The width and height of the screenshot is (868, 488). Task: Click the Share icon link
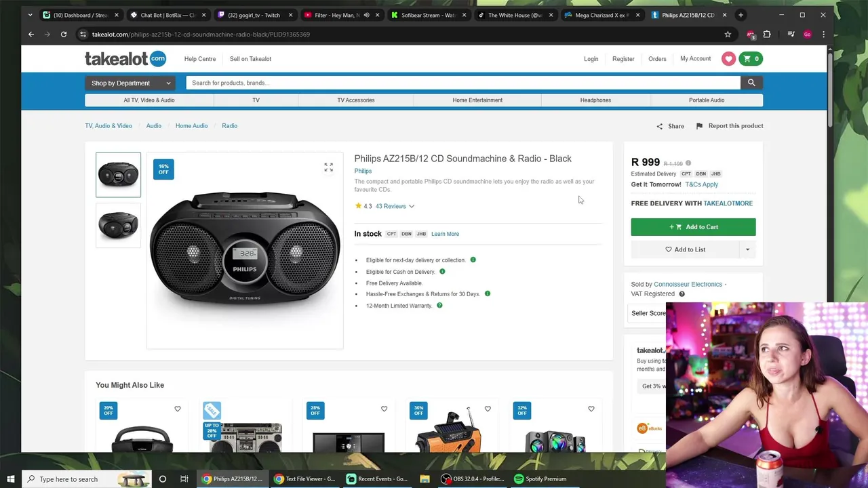(670, 126)
